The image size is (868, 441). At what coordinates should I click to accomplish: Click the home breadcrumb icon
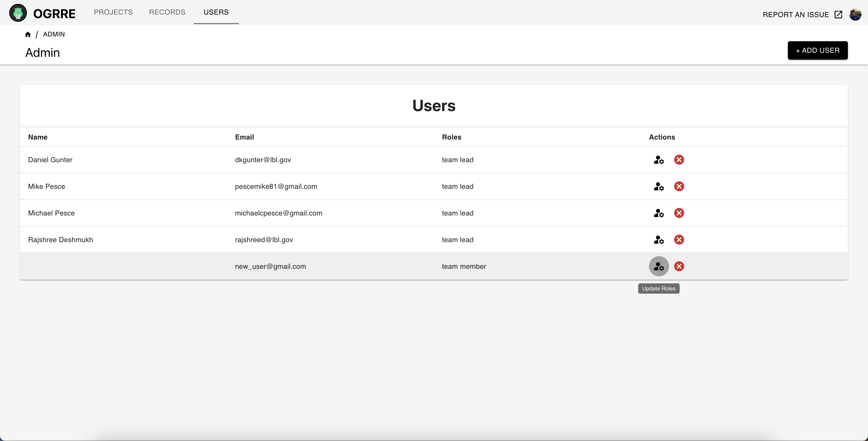[28, 34]
